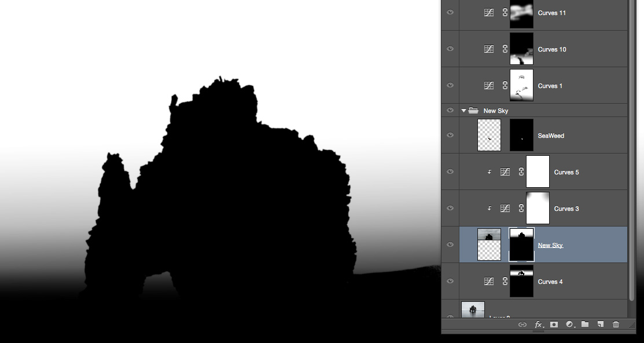Toggle visibility of Curves 1 layer
This screenshot has width=644, height=343.
pos(450,85)
